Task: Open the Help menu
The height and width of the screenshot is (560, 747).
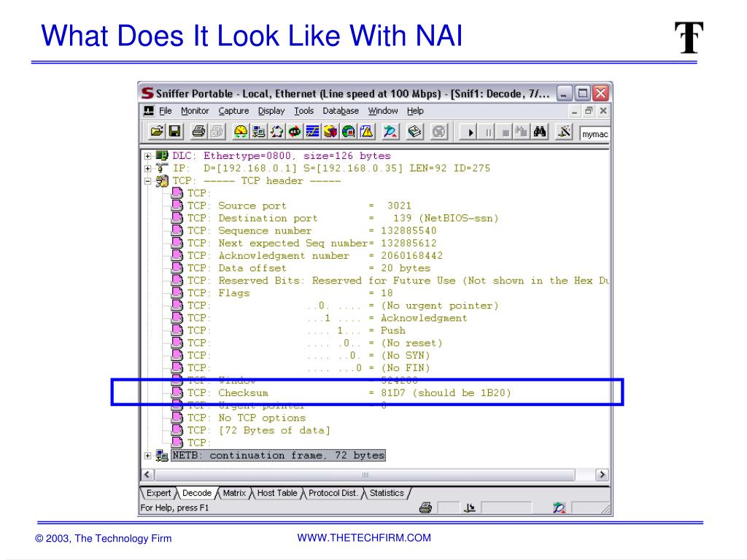Action: click(x=415, y=111)
